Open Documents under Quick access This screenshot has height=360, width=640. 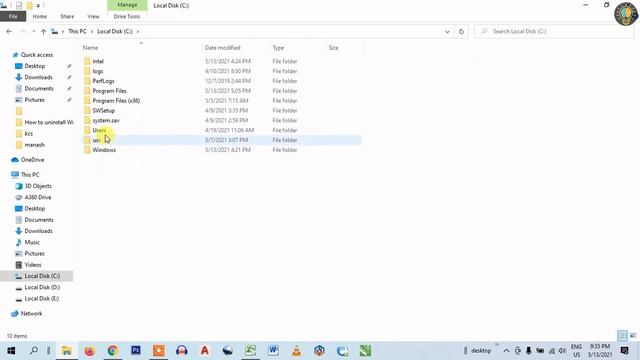pyautogui.click(x=39, y=88)
